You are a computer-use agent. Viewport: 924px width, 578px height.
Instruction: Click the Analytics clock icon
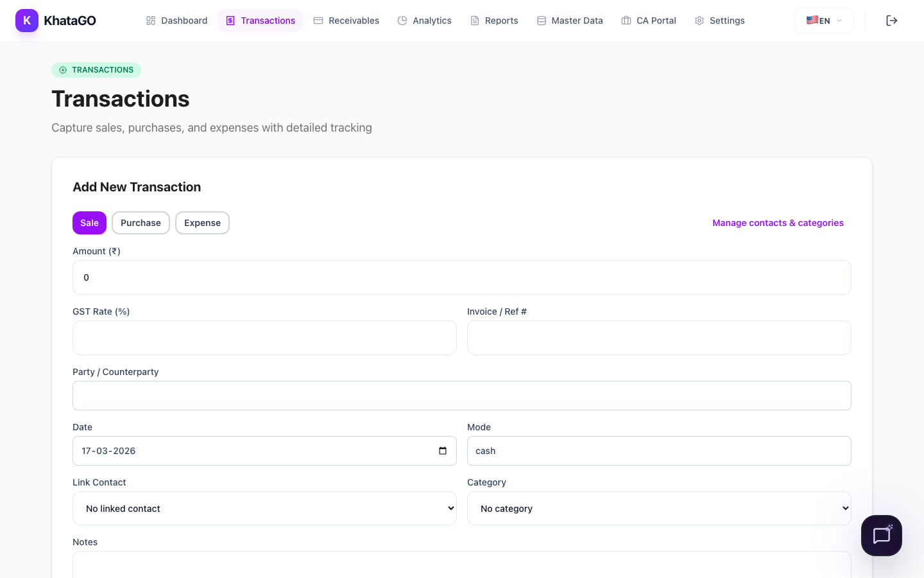[x=403, y=20]
